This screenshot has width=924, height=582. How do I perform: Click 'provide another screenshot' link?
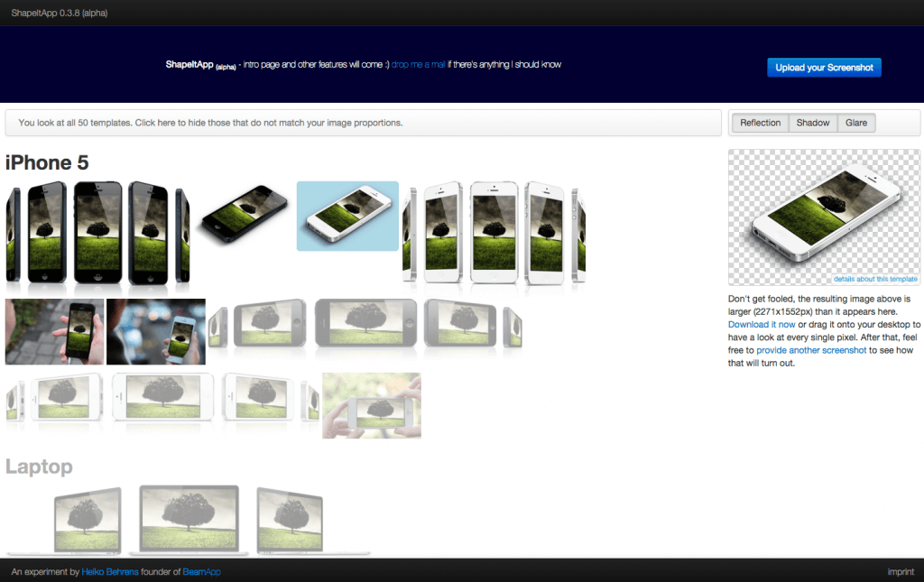coord(811,350)
